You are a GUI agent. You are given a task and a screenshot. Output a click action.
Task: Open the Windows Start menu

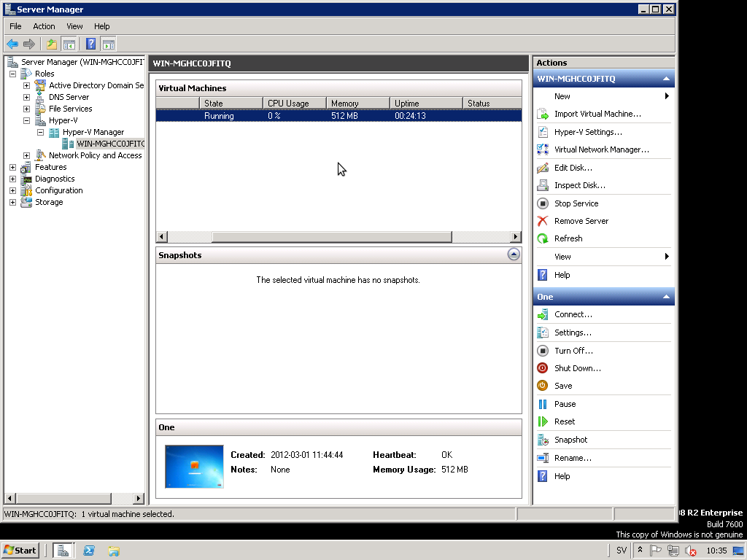point(20,551)
